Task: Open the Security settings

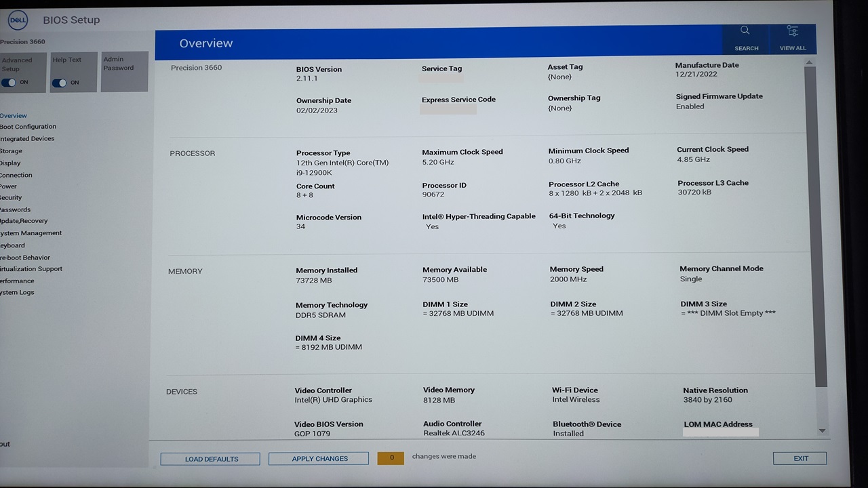Action: point(11,197)
